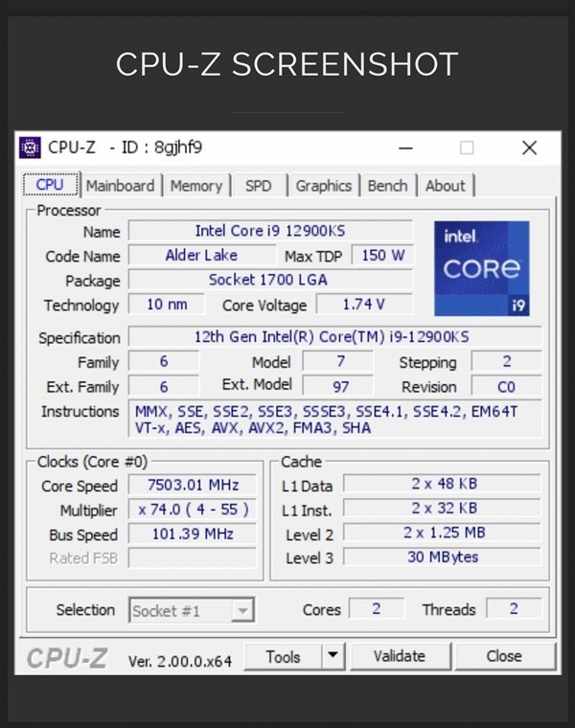Click the Intel Core i9 logo badge
Image resolution: width=575 pixels, height=728 pixels.
coord(481,268)
